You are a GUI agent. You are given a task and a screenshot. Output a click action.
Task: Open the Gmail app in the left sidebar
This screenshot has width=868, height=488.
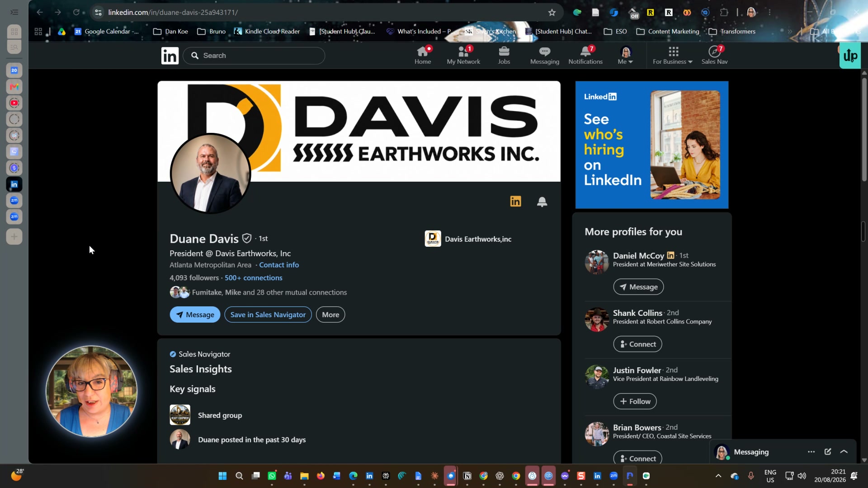click(x=14, y=87)
